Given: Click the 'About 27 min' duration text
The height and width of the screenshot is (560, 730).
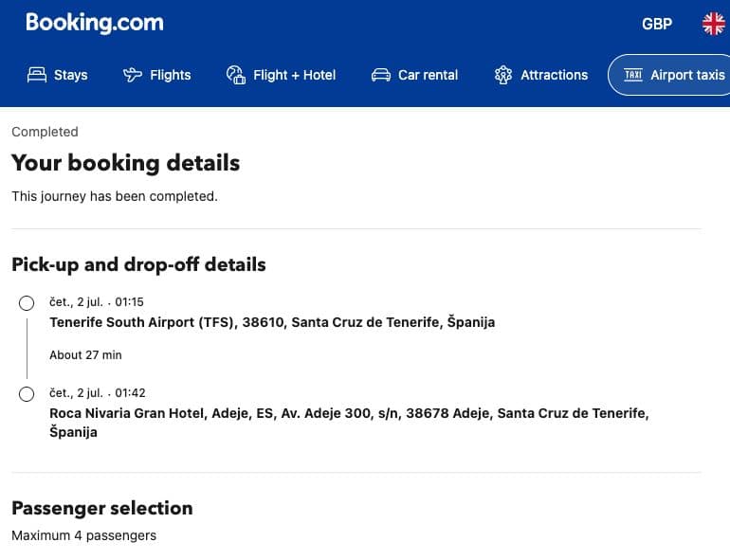Looking at the screenshot, I should pos(85,355).
